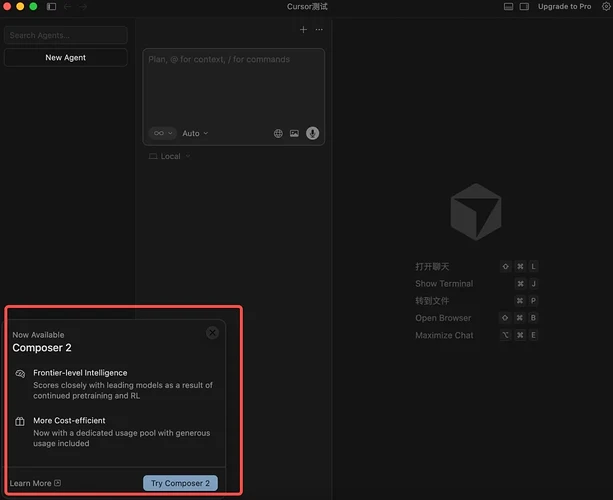This screenshot has width=613, height=500.
Task: Click the image attachment icon
Action: [x=294, y=133]
